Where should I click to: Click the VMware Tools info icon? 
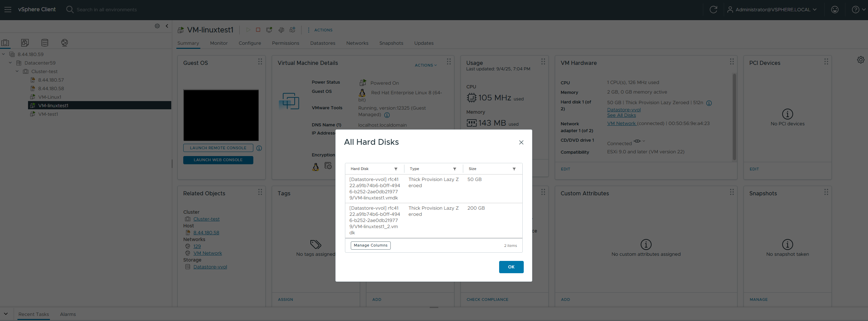[387, 115]
